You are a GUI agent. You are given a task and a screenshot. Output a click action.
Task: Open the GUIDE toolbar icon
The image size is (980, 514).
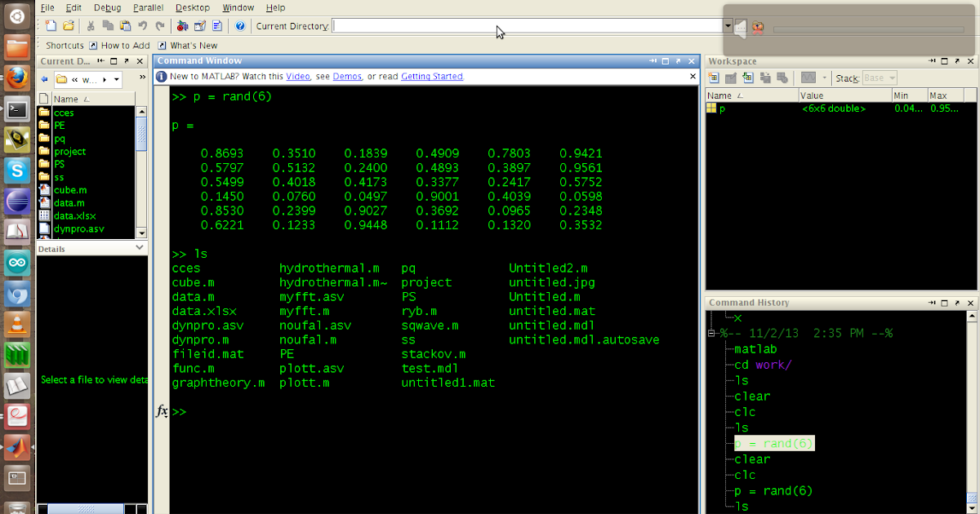pos(199,26)
